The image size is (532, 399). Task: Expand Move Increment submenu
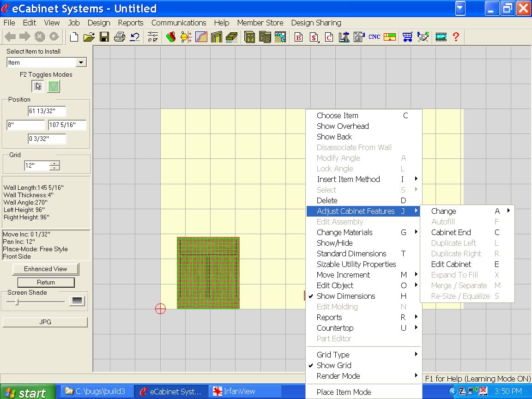pyautogui.click(x=364, y=275)
